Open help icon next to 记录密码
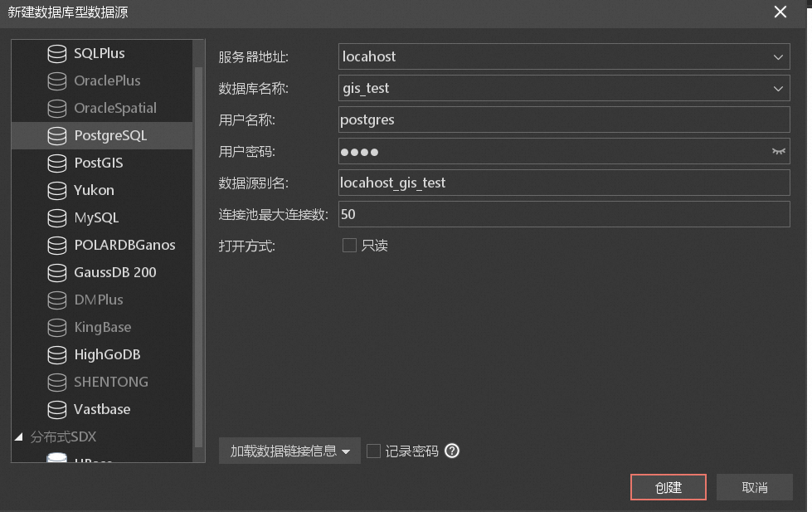This screenshot has height=512, width=812. [x=452, y=451]
